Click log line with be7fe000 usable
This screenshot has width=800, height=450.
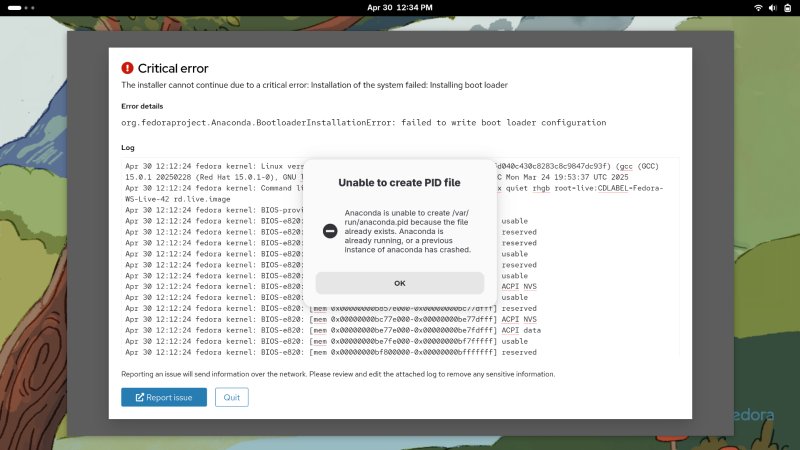(x=326, y=341)
